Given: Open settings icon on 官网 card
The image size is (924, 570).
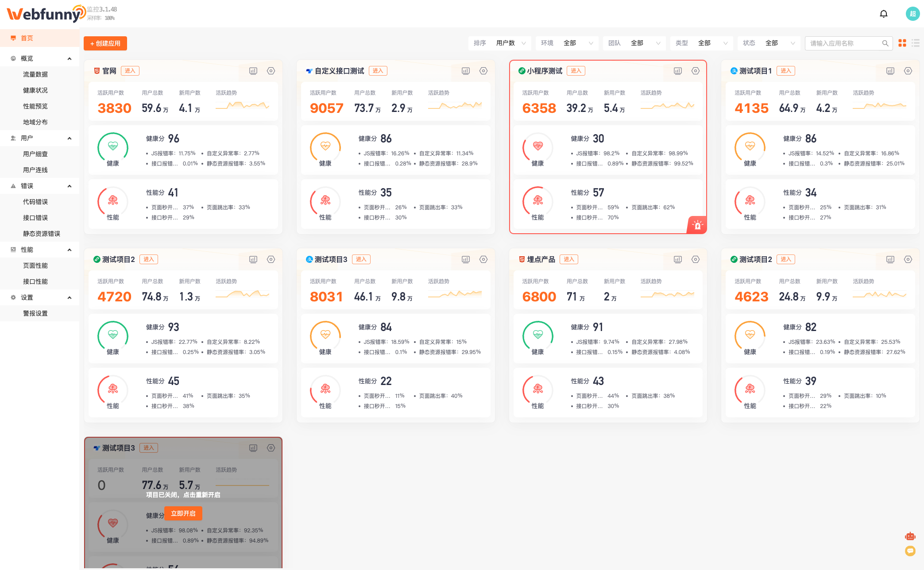Looking at the screenshot, I should pos(271,71).
